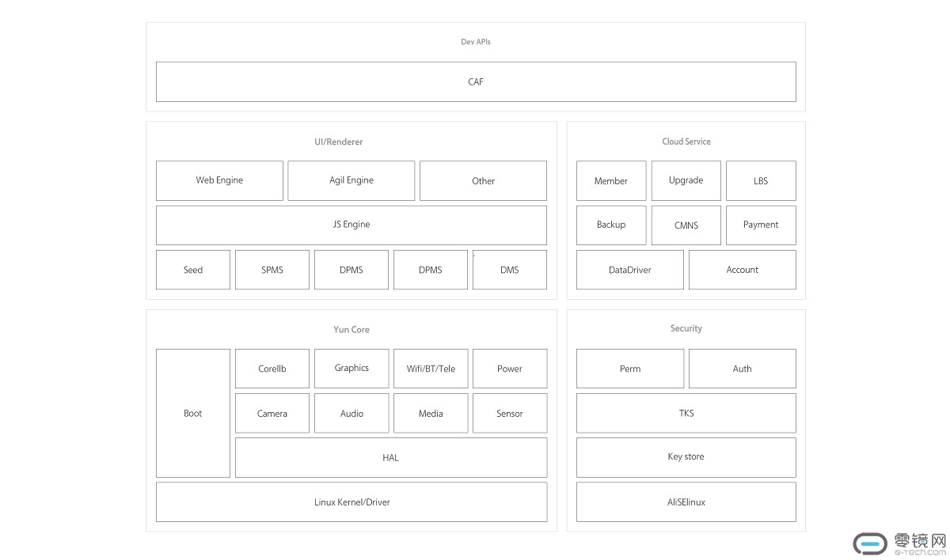Click the SPMS box
The height and width of the screenshot is (560, 950).
click(272, 270)
